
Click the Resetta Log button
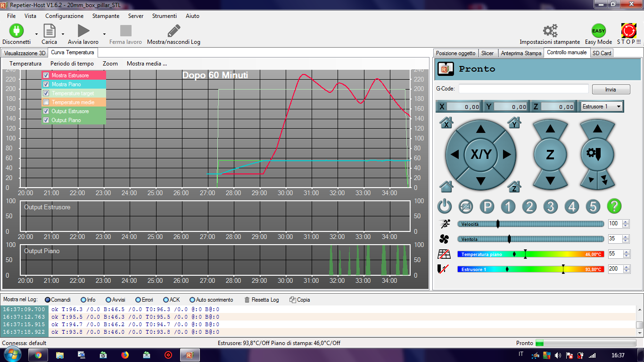pos(262,300)
